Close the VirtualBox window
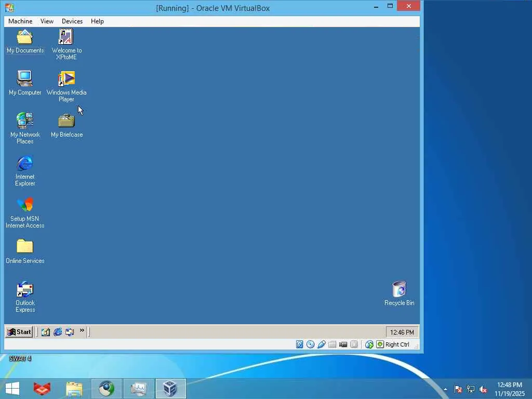532x399 pixels. click(x=408, y=6)
